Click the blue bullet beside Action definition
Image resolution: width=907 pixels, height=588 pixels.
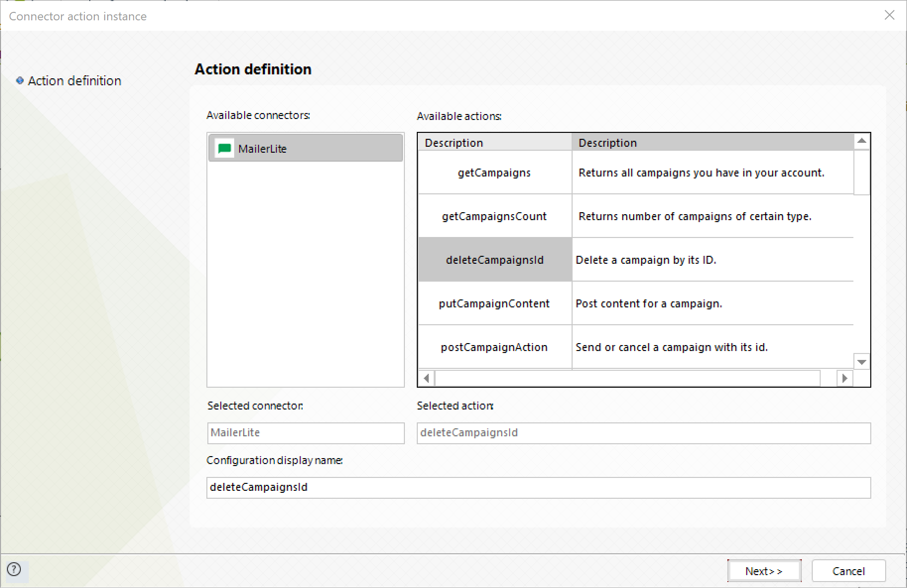coord(20,80)
